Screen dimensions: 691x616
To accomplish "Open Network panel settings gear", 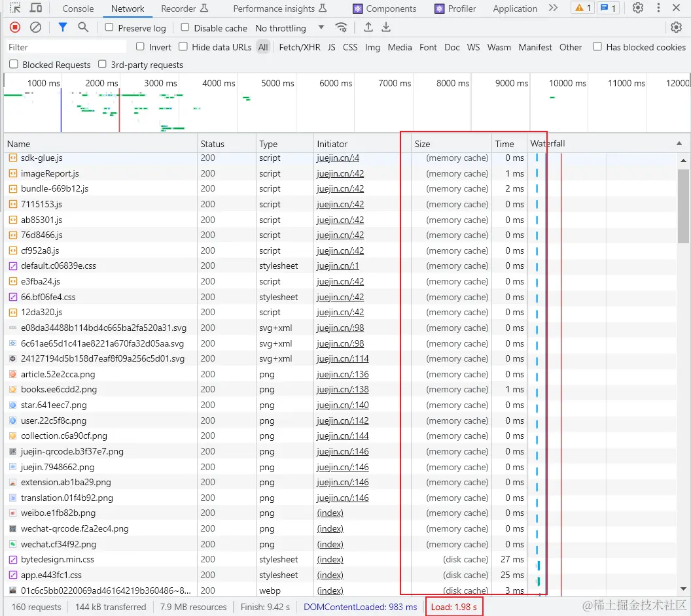I will coord(676,27).
